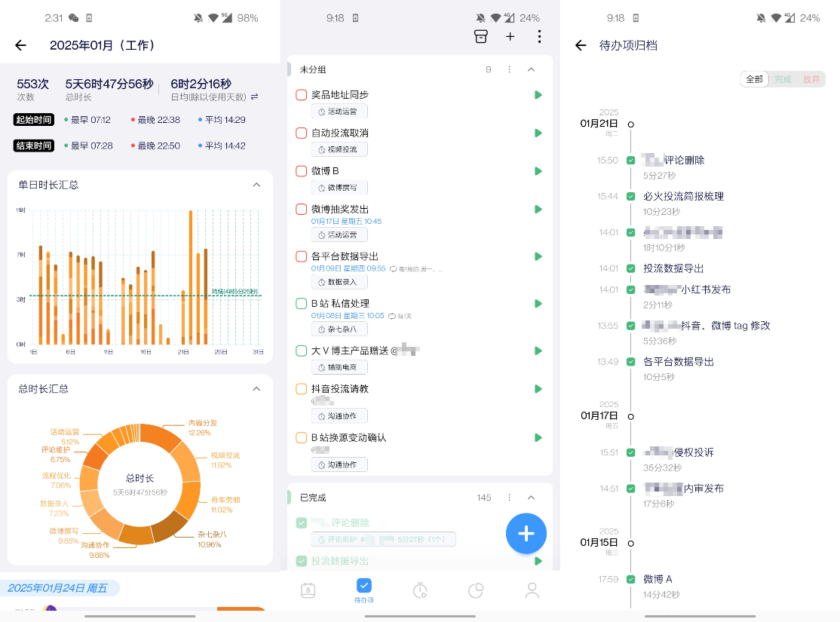Viewport: 840px width, 622px height.
Task: Tick the 抖音投流请教 checkbox
Action: [x=301, y=389]
